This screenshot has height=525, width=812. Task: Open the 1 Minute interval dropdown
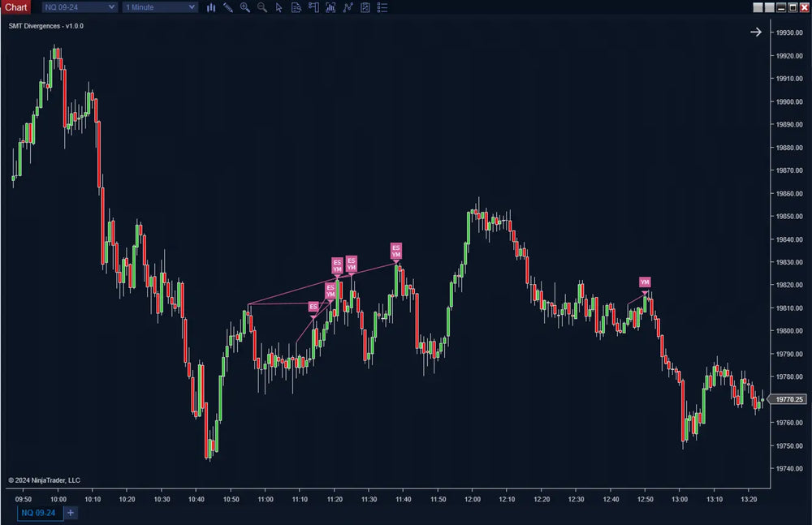click(x=159, y=7)
